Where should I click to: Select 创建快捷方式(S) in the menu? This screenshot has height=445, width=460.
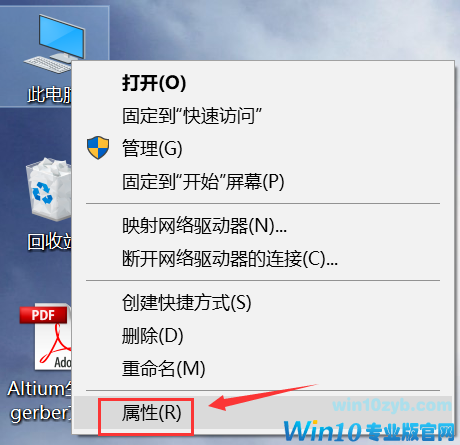[x=186, y=302]
